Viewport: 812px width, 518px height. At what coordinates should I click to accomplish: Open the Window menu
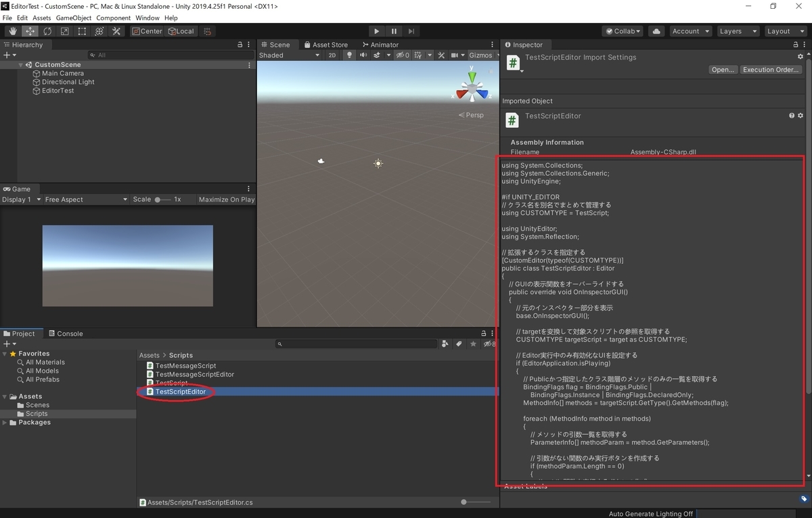[148, 18]
